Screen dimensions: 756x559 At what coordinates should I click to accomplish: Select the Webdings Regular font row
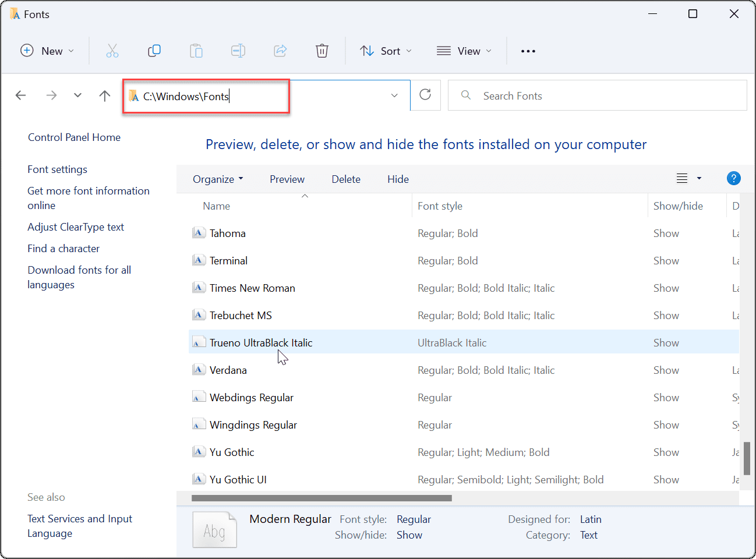click(250, 397)
